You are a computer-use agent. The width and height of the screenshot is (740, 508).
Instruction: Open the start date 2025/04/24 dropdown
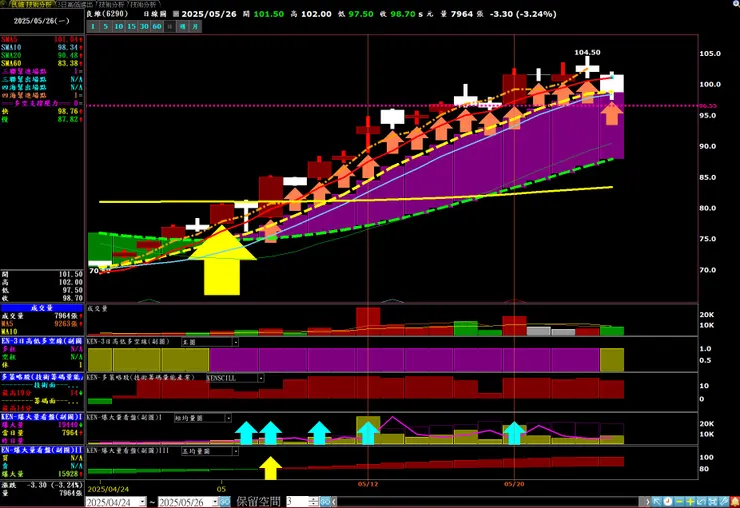[x=143, y=501]
